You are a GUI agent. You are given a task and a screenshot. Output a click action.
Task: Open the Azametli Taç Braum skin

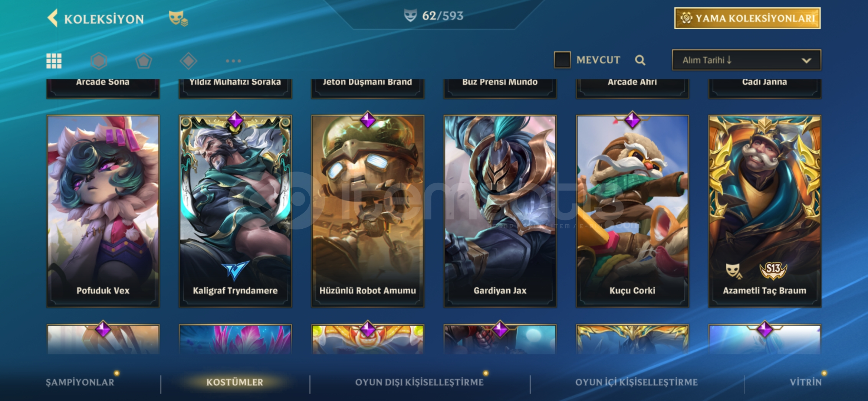pos(765,211)
